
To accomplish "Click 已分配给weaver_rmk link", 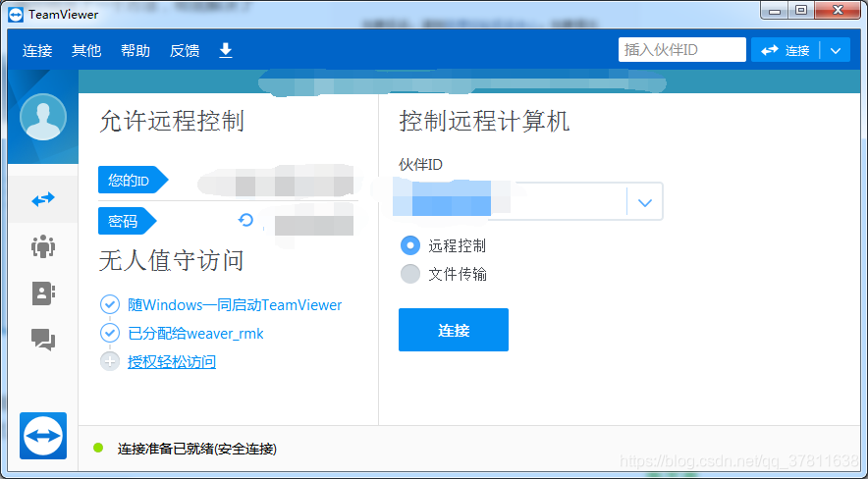I will [195, 334].
